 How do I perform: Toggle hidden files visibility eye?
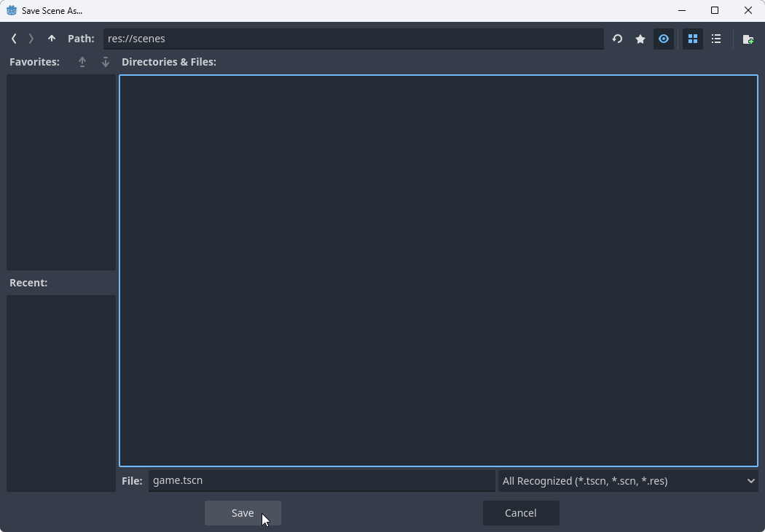click(664, 39)
